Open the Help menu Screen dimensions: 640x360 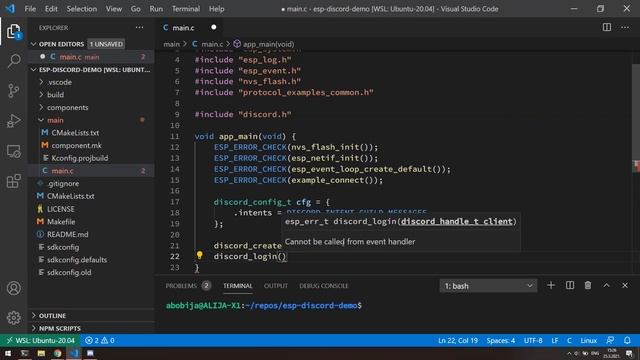(216, 9)
